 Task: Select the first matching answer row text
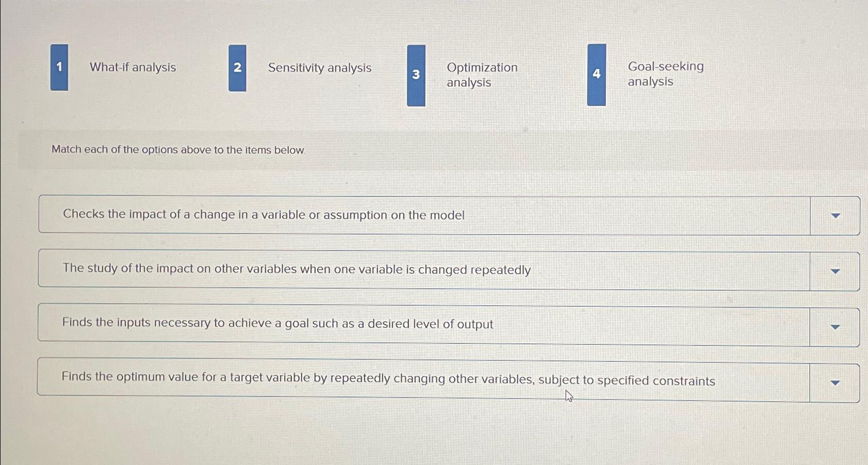tap(264, 214)
